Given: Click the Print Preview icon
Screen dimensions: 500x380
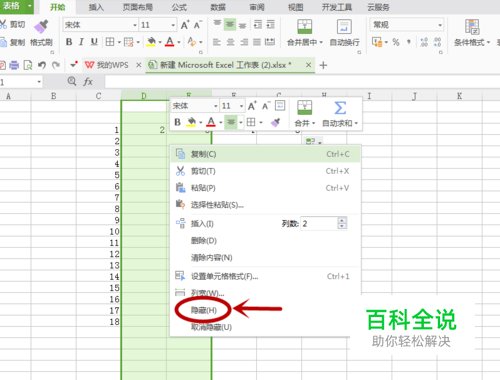Looking at the screenshot, I should click(x=28, y=65).
